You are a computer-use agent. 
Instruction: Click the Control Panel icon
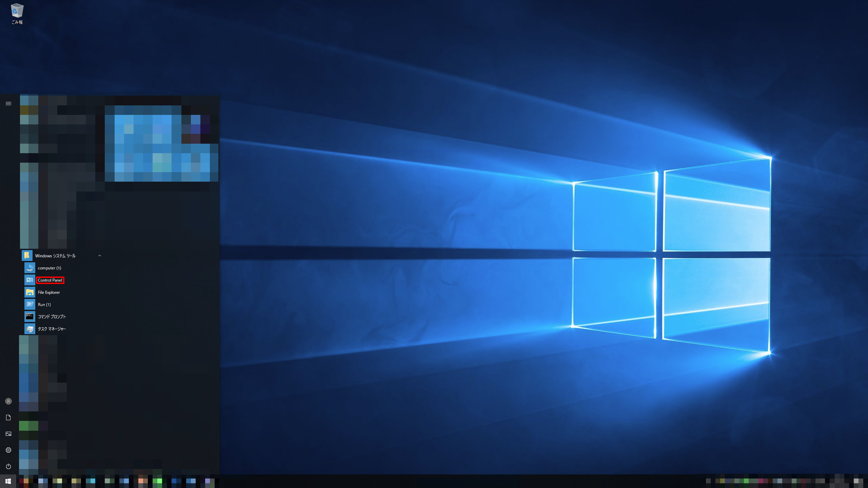pyautogui.click(x=30, y=280)
